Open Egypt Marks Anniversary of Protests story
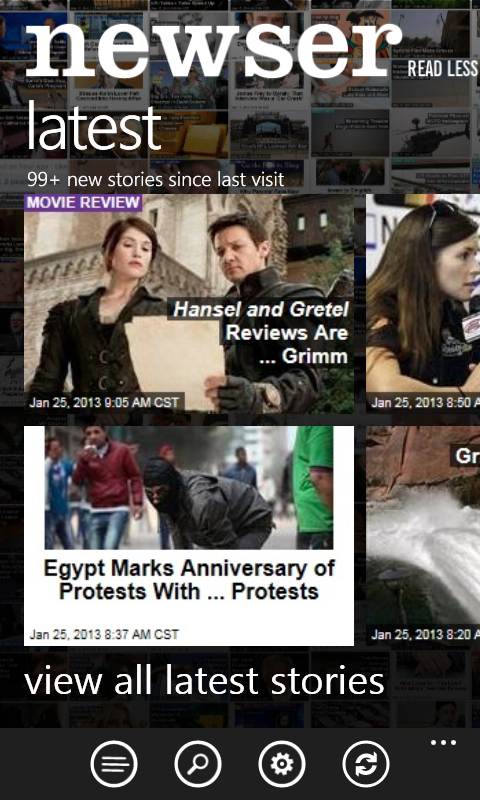This screenshot has height=800, width=480. [x=189, y=536]
